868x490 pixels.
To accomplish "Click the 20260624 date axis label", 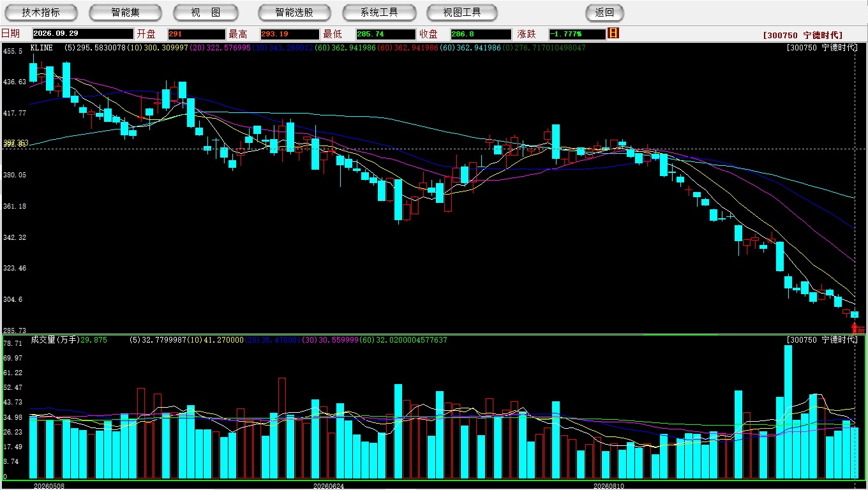I will coord(329,486).
